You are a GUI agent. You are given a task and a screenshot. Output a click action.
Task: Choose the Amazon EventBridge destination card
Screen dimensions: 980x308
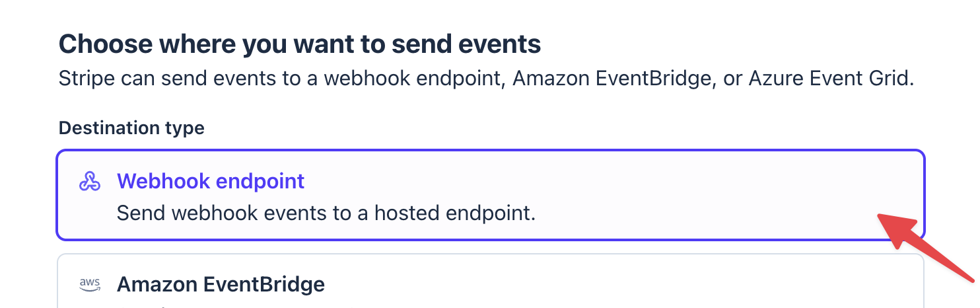pos(490,283)
